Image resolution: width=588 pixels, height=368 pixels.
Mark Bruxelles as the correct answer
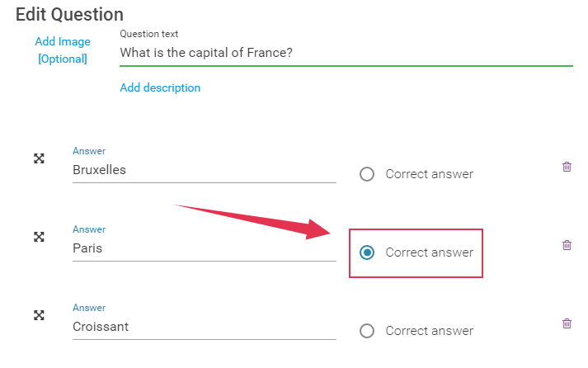pos(367,174)
